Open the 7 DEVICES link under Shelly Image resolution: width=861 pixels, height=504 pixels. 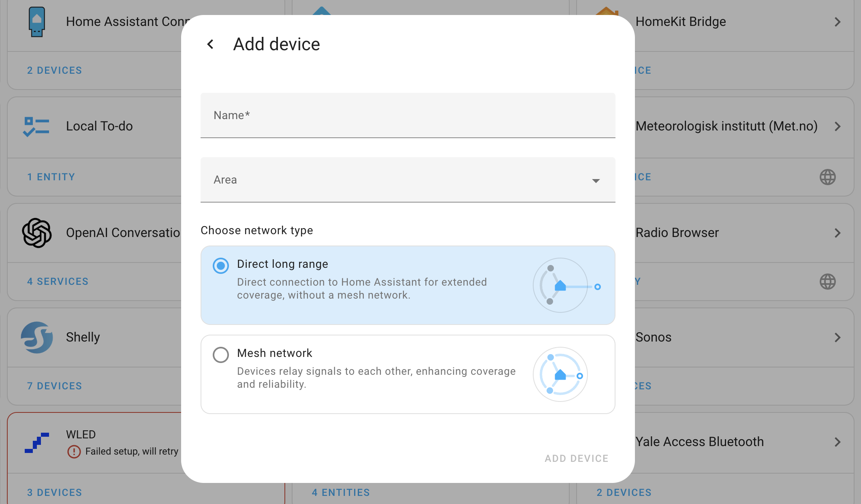coord(54,386)
